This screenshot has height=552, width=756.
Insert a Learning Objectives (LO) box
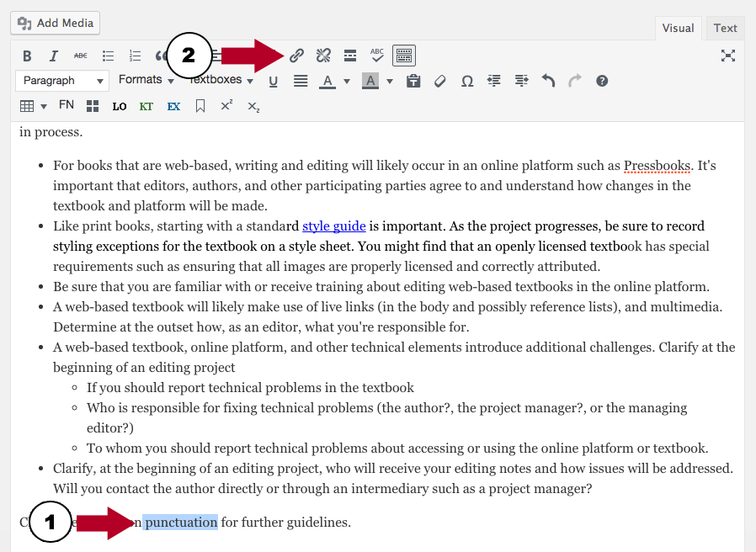tap(120, 107)
